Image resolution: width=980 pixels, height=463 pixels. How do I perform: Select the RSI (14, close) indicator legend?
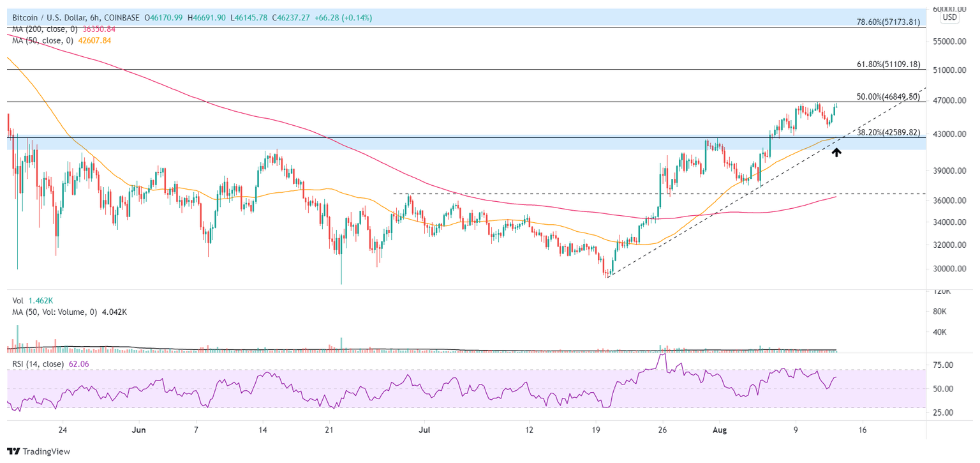(35, 362)
